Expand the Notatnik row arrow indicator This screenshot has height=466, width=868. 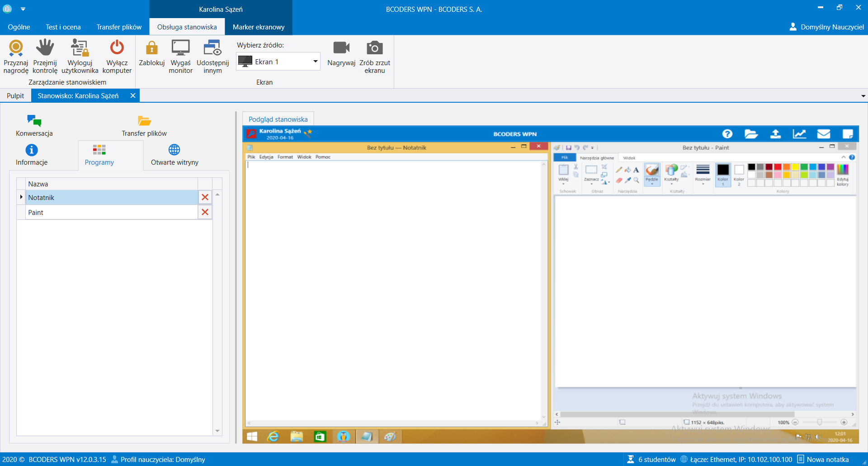(21, 197)
